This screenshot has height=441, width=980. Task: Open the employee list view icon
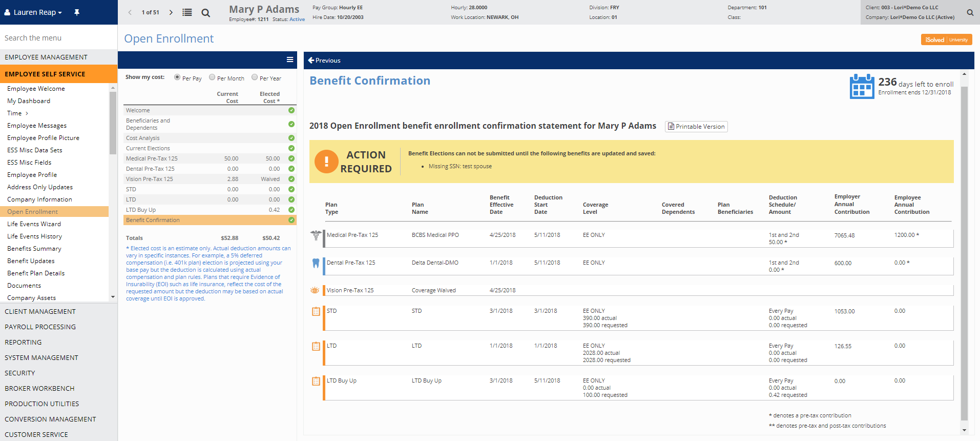[x=187, y=12]
